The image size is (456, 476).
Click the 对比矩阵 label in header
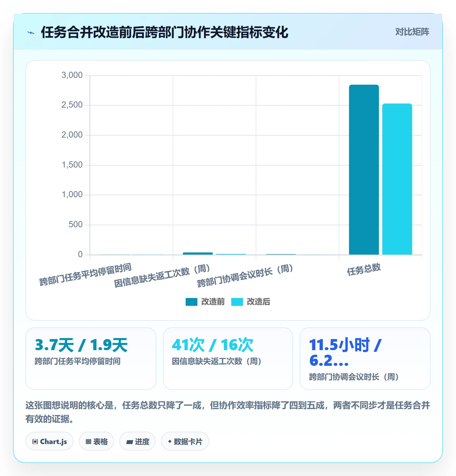(x=412, y=32)
